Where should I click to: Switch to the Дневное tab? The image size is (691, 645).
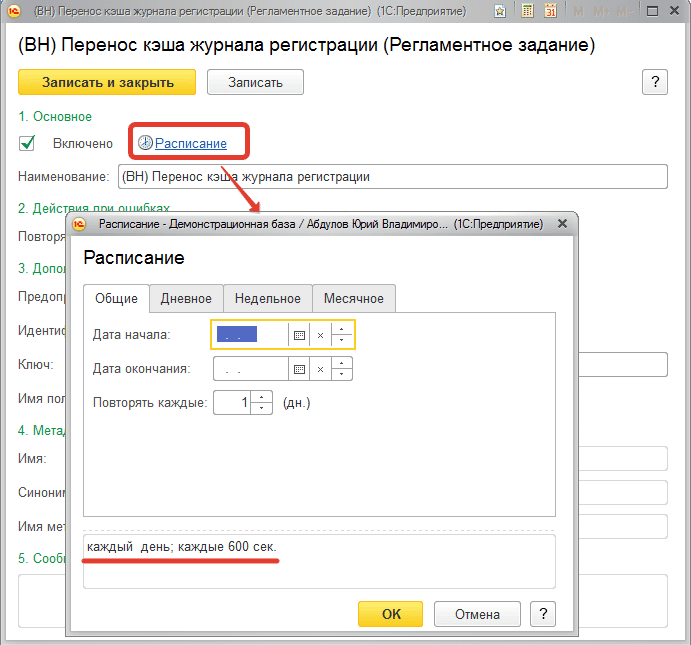point(186,299)
